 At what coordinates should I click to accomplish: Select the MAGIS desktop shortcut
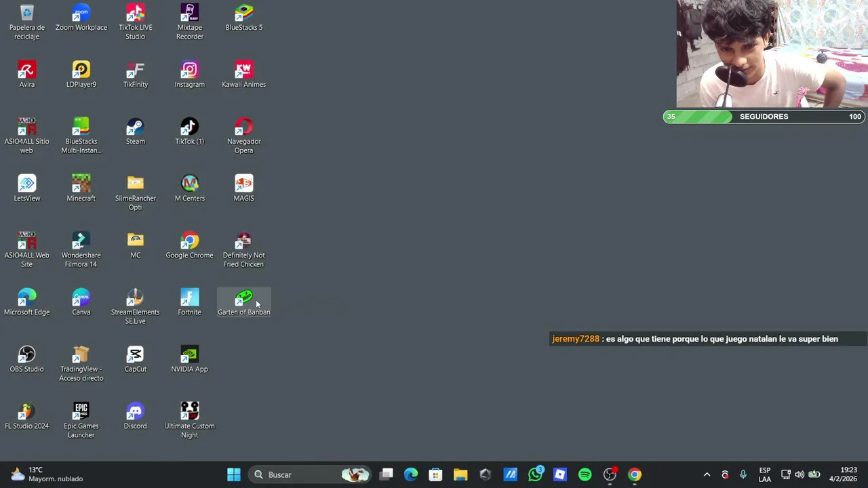click(244, 188)
